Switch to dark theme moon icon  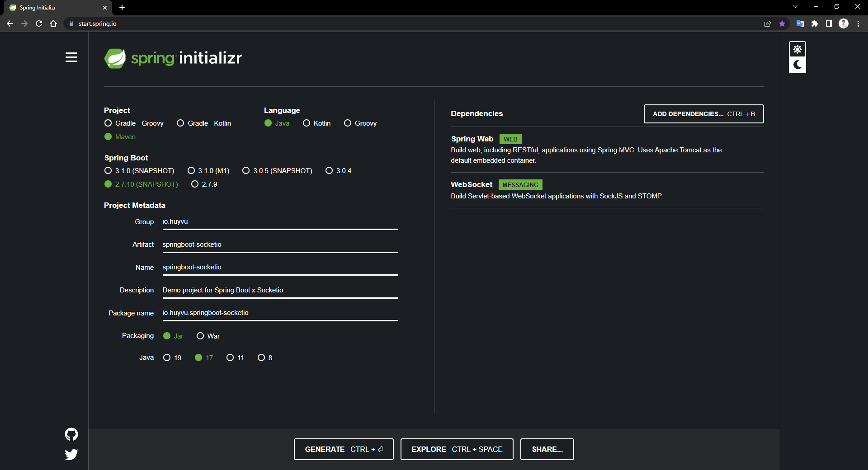tap(797, 65)
